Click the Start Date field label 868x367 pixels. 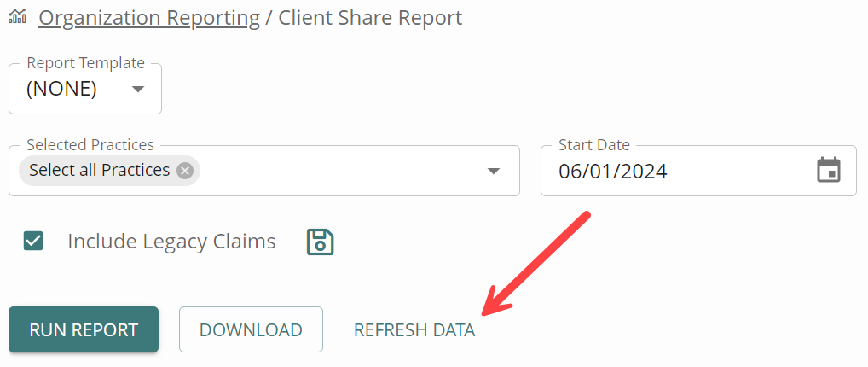coord(594,145)
